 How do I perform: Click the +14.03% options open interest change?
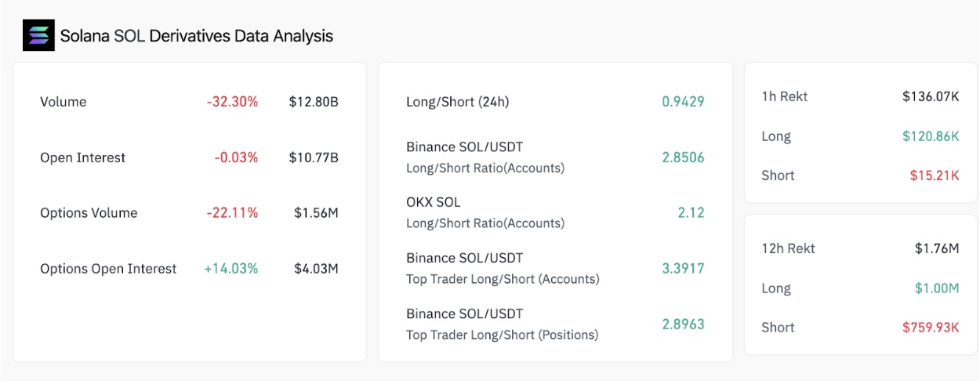pos(231,269)
